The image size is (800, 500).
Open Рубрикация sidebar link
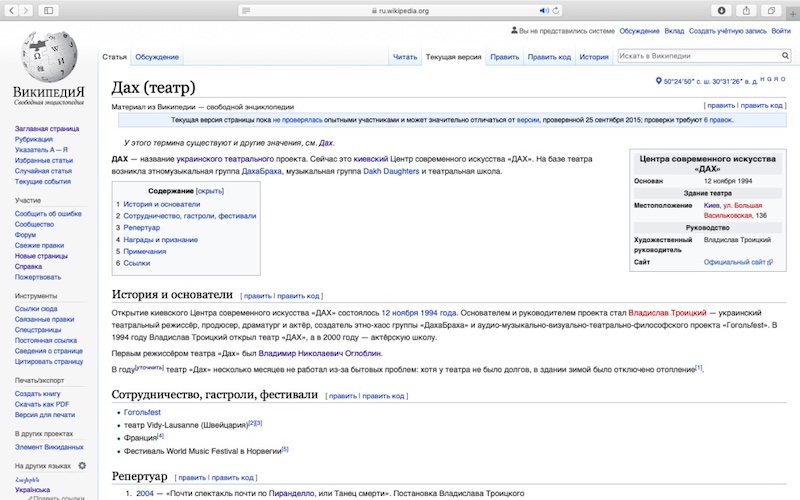tap(34, 139)
